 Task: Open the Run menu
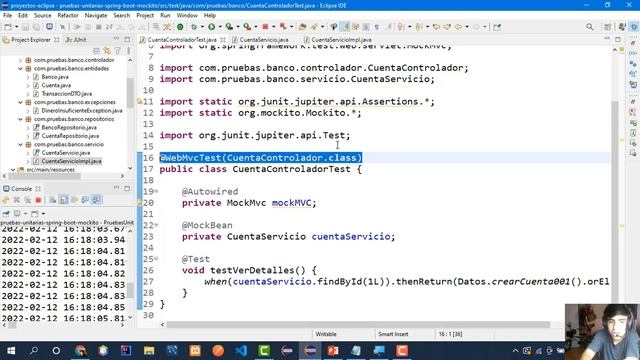(165, 16)
